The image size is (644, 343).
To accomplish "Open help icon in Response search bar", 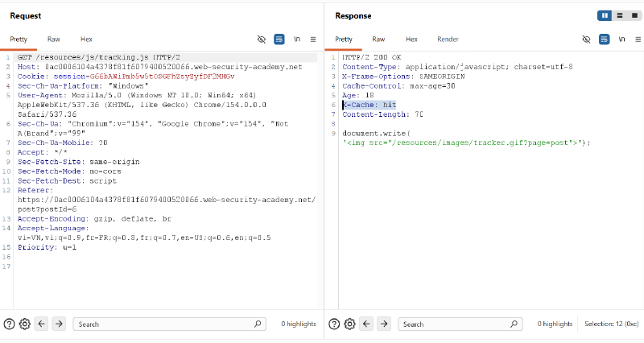I will click(x=334, y=324).
